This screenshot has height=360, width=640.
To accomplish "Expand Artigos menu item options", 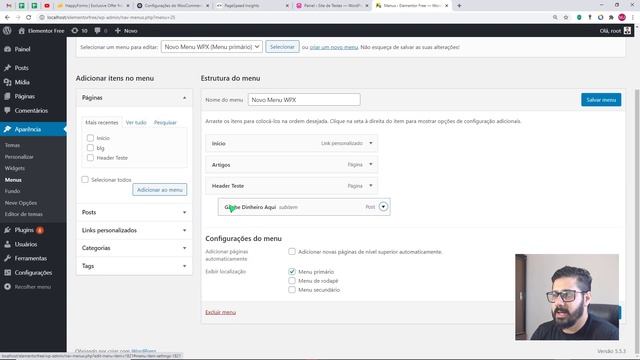I will tap(371, 164).
